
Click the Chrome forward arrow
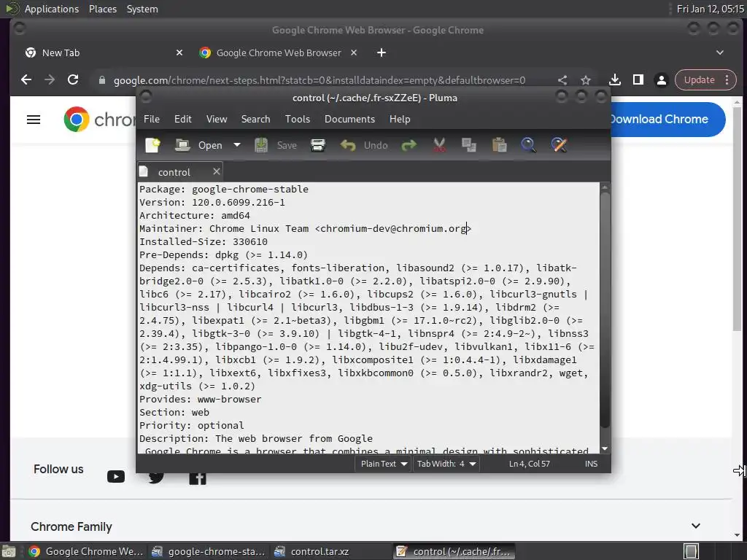pyautogui.click(x=50, y=79)
